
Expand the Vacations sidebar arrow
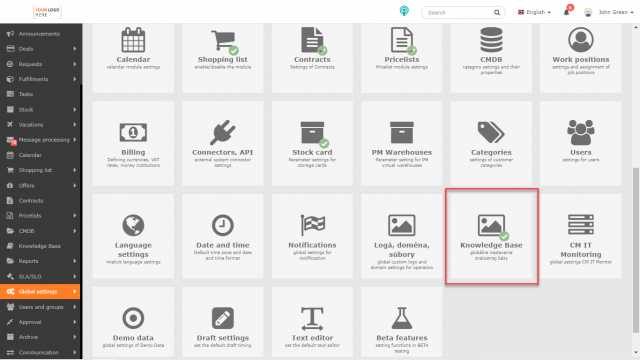click(75, 124)
